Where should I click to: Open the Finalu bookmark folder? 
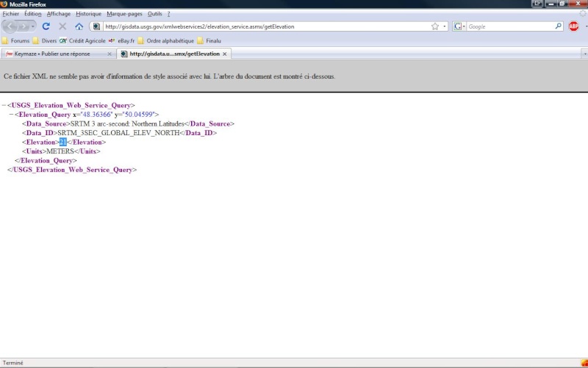click(209, 40)
